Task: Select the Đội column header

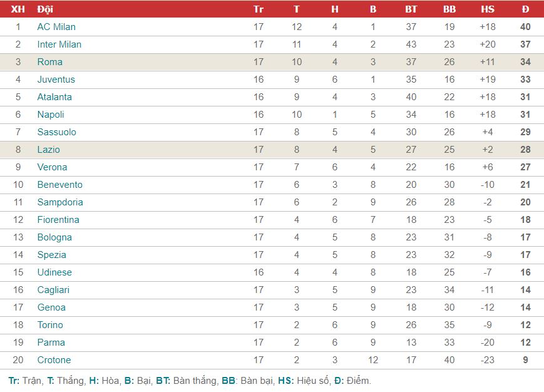Action: [45, 9]
